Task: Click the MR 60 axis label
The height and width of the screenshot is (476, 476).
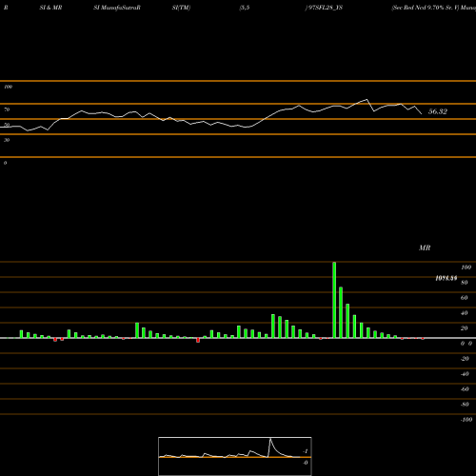Action: [465, 298]
